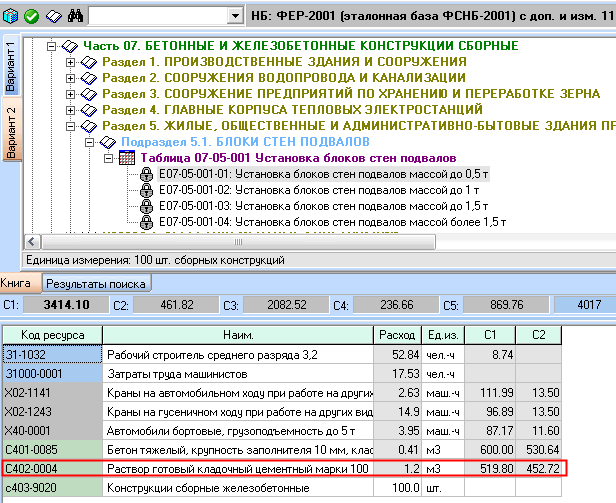The image size is (616, 503).
Task: Click the lock icon for E07-05-001-01
Action: pos(145,174)
